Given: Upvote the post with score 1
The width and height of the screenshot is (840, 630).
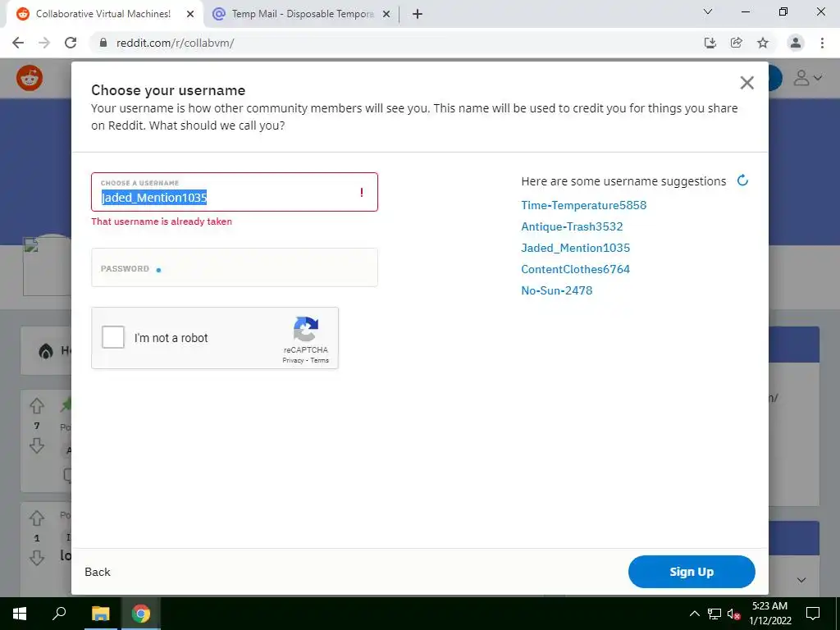Looking at the screenshot, I should coord(37,518).
